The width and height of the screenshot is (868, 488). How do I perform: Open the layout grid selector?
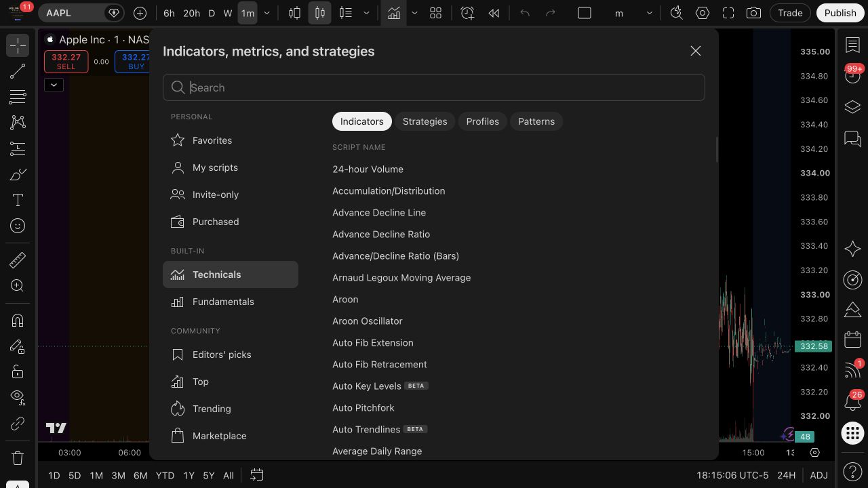tap(435, 13)
